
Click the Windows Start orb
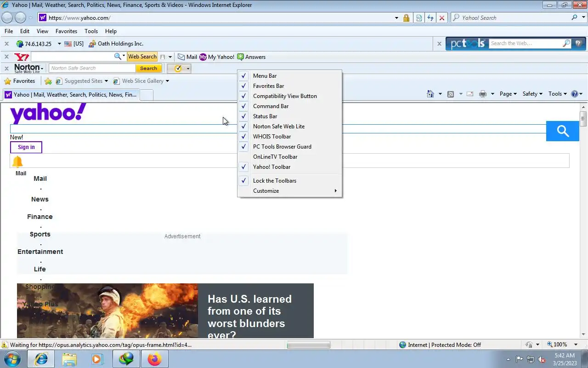[x=11, y=359]
